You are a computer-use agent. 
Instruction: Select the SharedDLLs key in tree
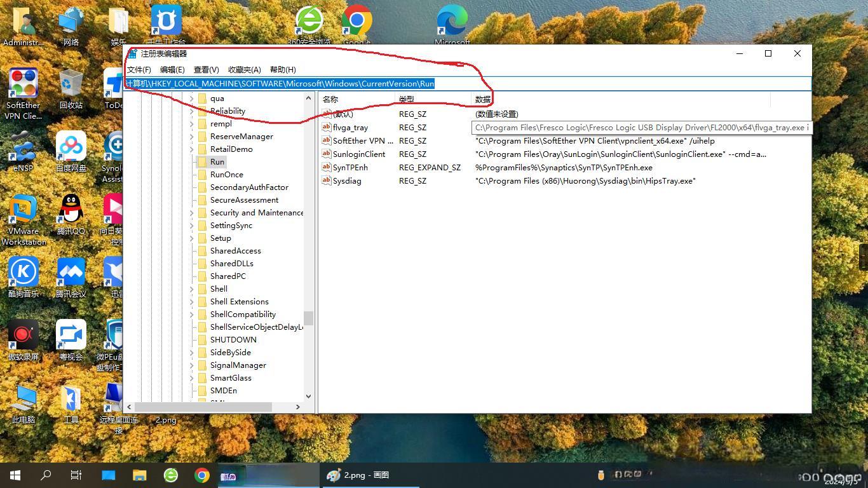[232, 264]
